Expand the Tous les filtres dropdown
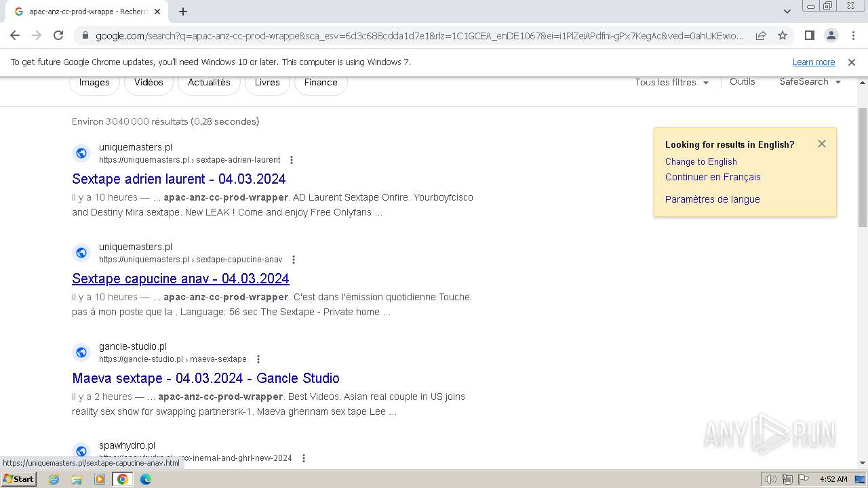The height and width of the screenshot is (488, 868). 672,82
